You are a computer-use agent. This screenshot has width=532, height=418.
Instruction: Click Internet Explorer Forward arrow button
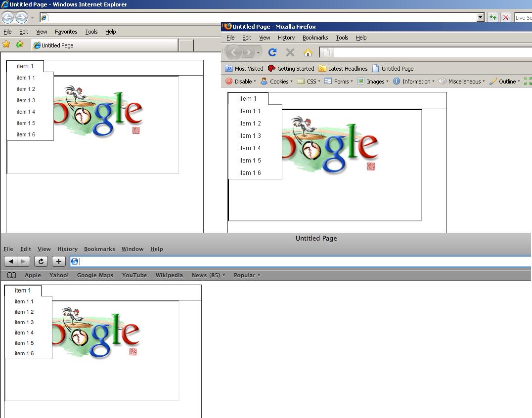coord(21,17)
